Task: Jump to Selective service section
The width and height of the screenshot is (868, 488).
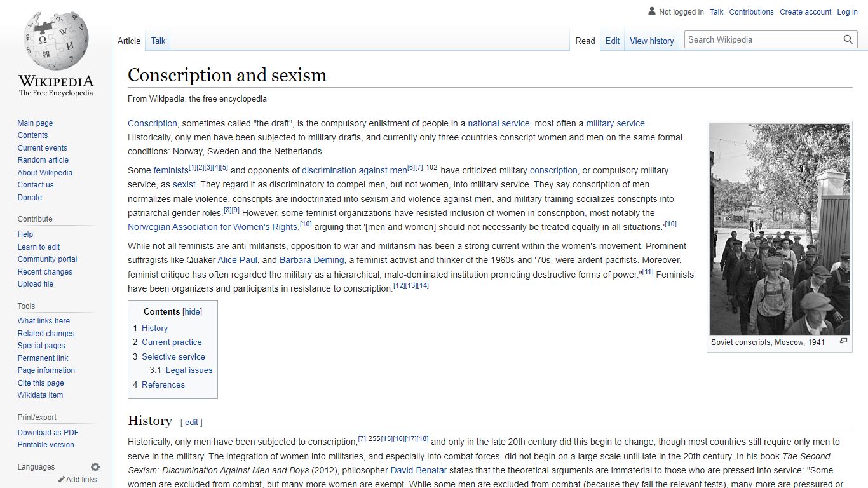Action: click(x=173, y=356)
